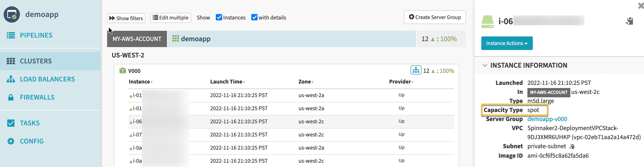
Task: Click the Config gear icon
Action: coord(11,141)
